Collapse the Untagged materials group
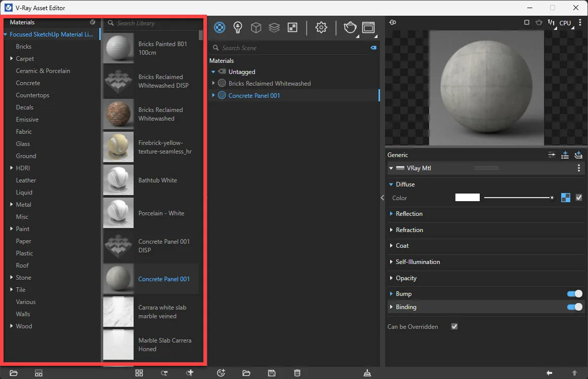Screen dimensions: 588x379 click(213, 71)
